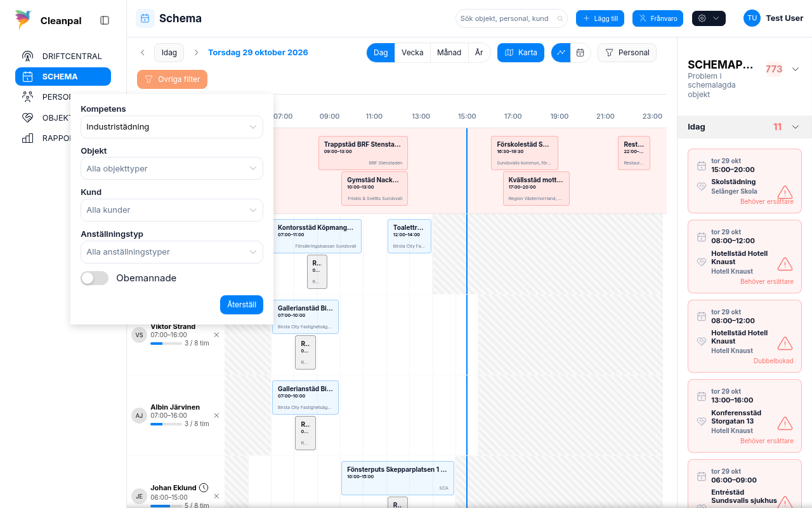
Task: Go to previous day arrow
Action: pos(143,53)
